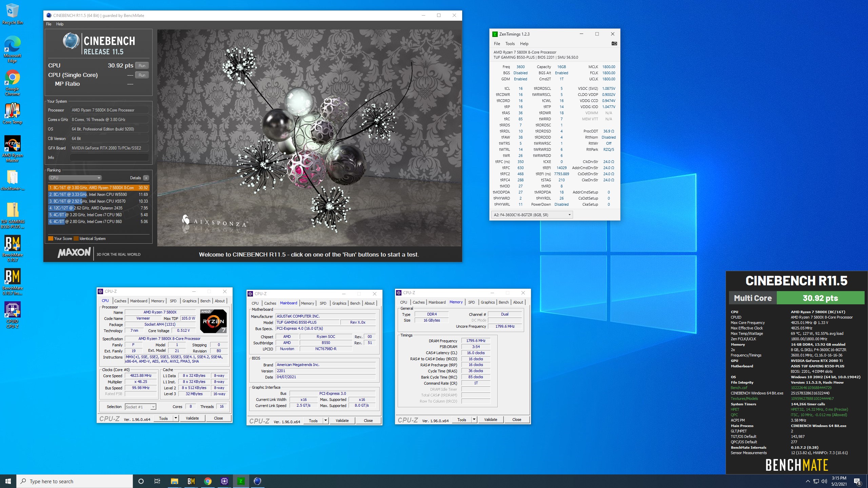
Task: Select the Ryzen 7 5800X ranking row
Action: click(x=99, y=188)
